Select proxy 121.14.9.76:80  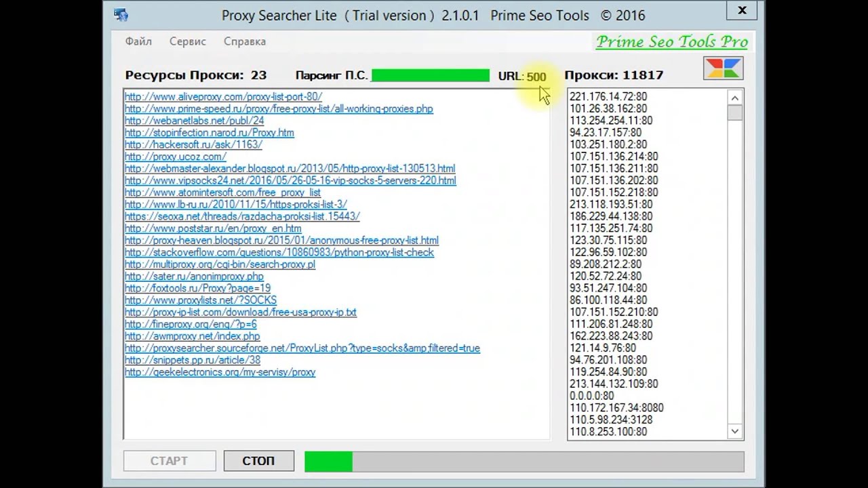point(603,348)
